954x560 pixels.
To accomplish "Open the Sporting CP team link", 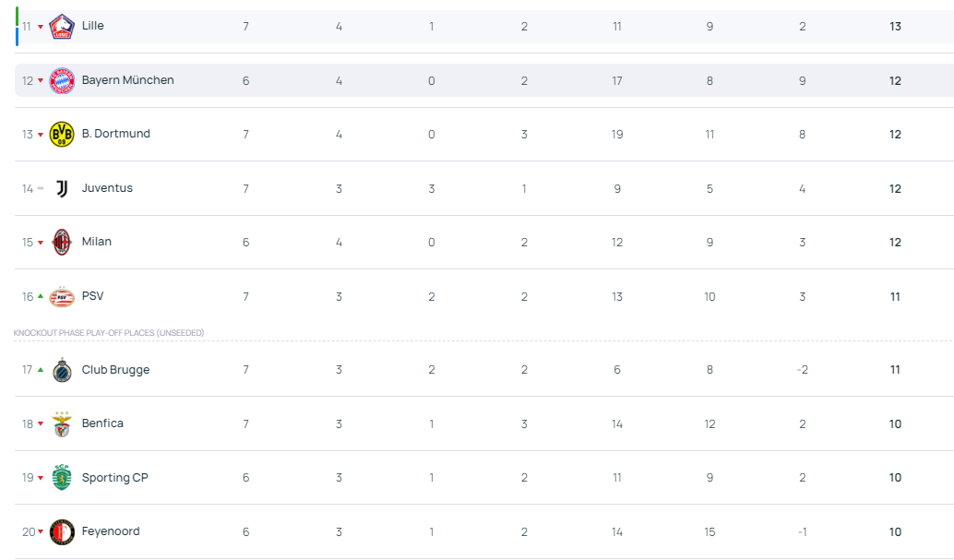I will 114,478.
